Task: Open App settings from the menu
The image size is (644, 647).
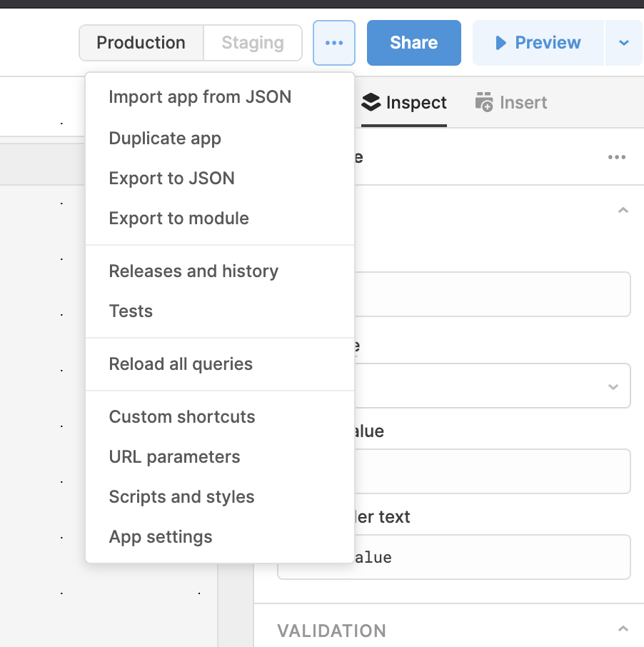Action: pyautogui.click(x=160, y=536)
